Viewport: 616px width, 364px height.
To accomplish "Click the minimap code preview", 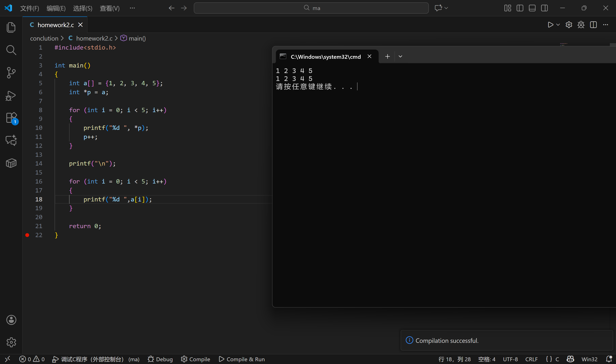I will 563,44.
